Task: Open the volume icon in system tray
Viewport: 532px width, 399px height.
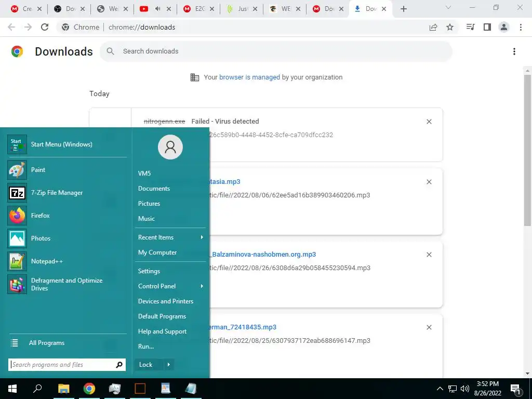Action: (465, 389)
